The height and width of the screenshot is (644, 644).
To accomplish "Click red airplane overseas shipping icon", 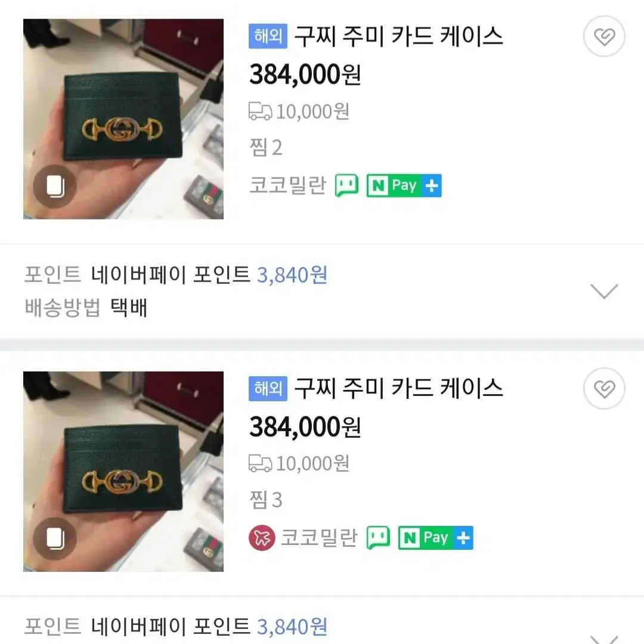I will click(262, 538).
